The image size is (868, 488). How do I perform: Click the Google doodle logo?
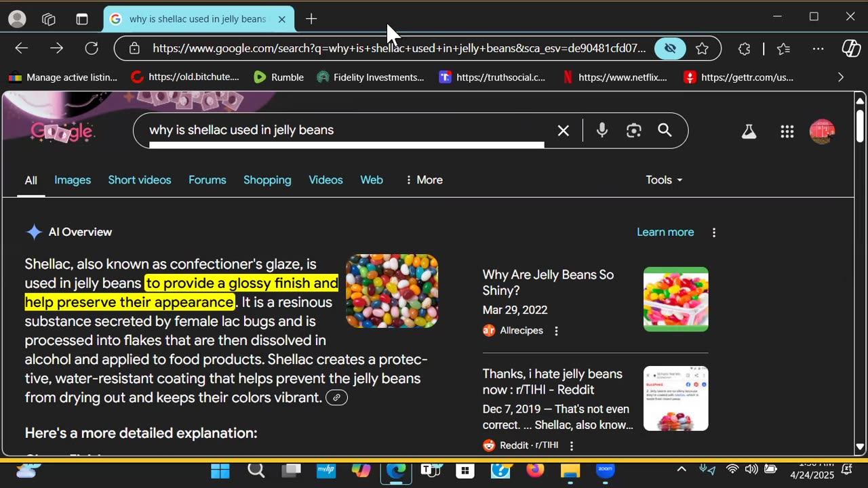(62, 131)
